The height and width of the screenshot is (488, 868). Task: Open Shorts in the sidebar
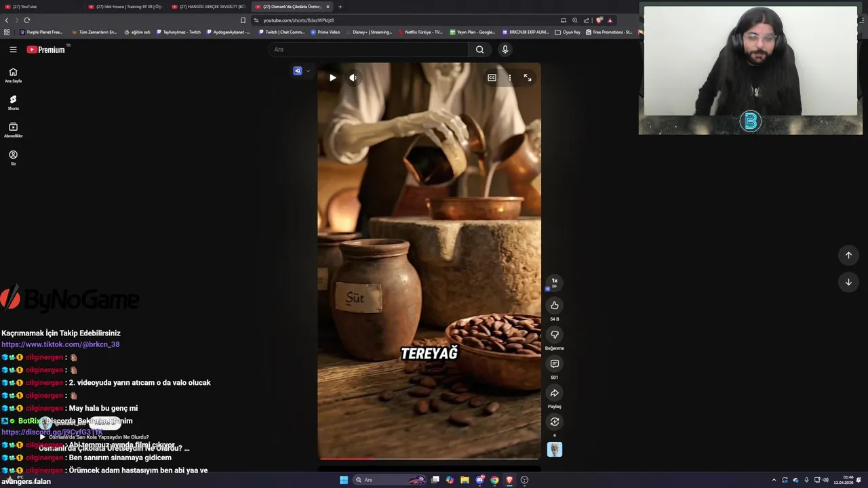pyautogui.click(x=13, y=103)
